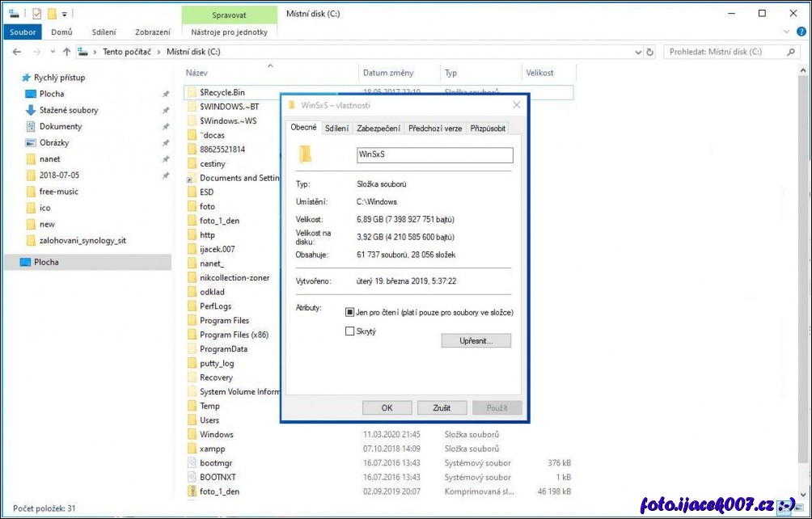Toggle the Jen pro čtení checkbox
Image resolution: width=812 pixels, height=519 pixels.
coord(349,312)
